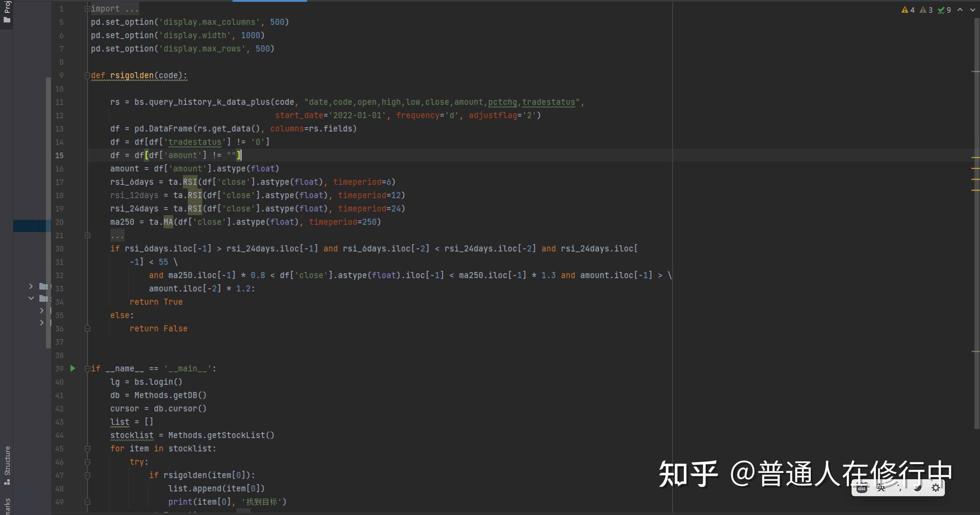
Task: Click the value 0.8 on line 32
Action: pos(258,275)
